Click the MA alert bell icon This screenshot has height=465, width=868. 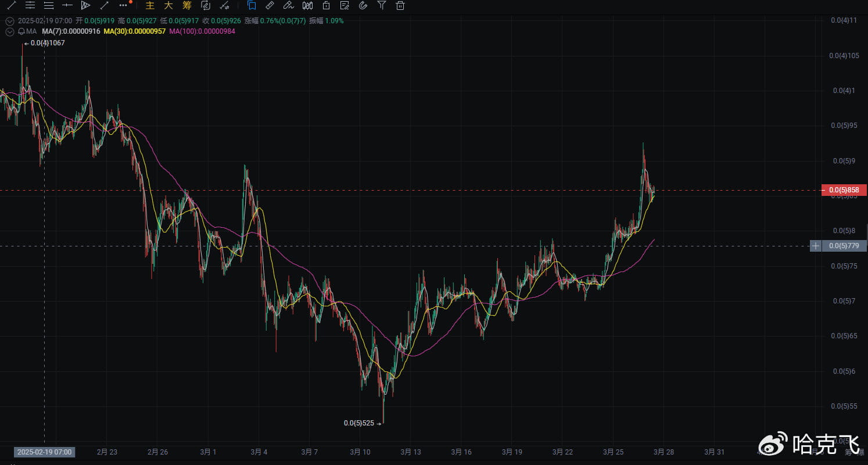tap(21, 31)
